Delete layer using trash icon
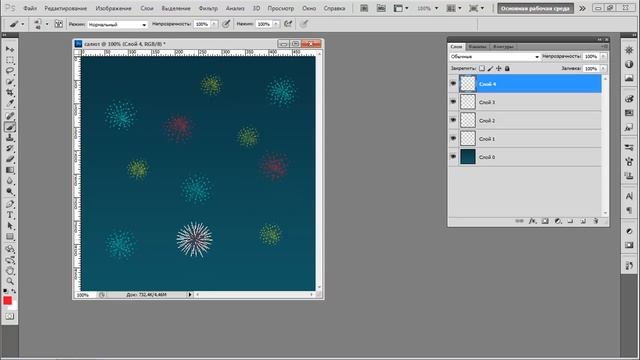Screen dimensions: 640x360 coord(596,221)
